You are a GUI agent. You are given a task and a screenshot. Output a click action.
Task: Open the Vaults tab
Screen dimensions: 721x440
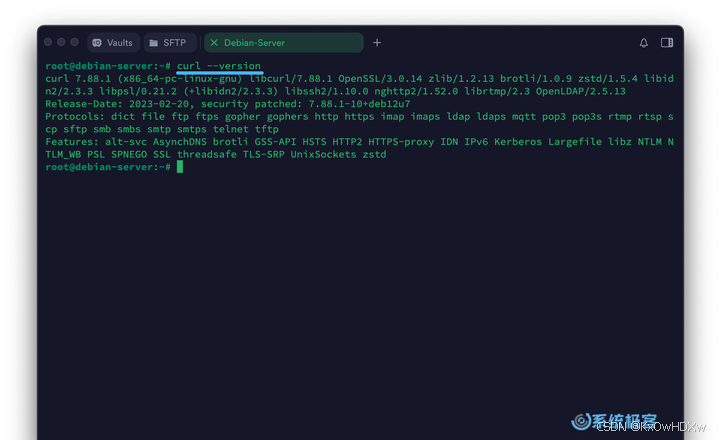pyautogui.click(x=113, y=43)
